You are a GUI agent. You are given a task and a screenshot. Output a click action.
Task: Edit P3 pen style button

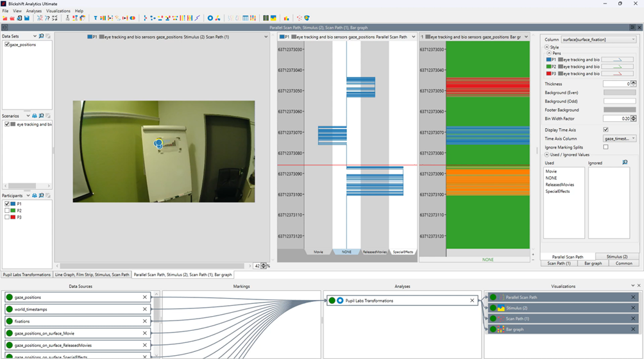pos(617,74)
